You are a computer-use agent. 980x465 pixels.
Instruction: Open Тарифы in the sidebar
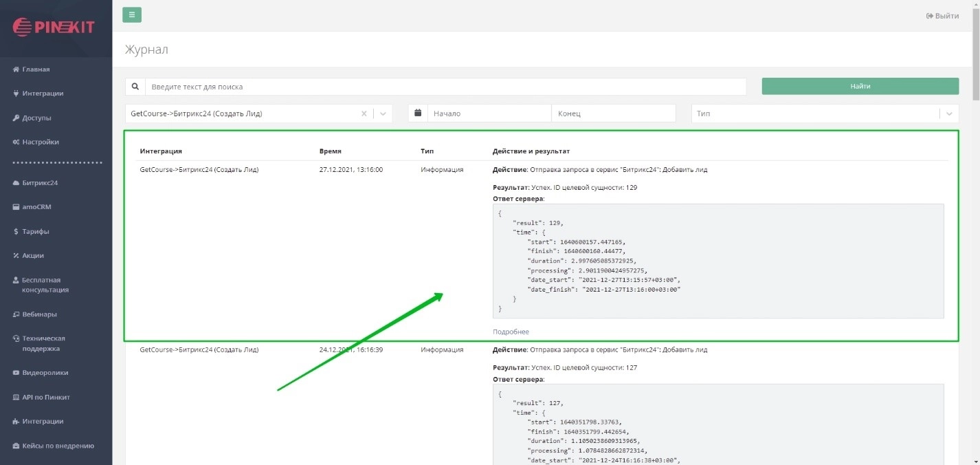point(36,231)
